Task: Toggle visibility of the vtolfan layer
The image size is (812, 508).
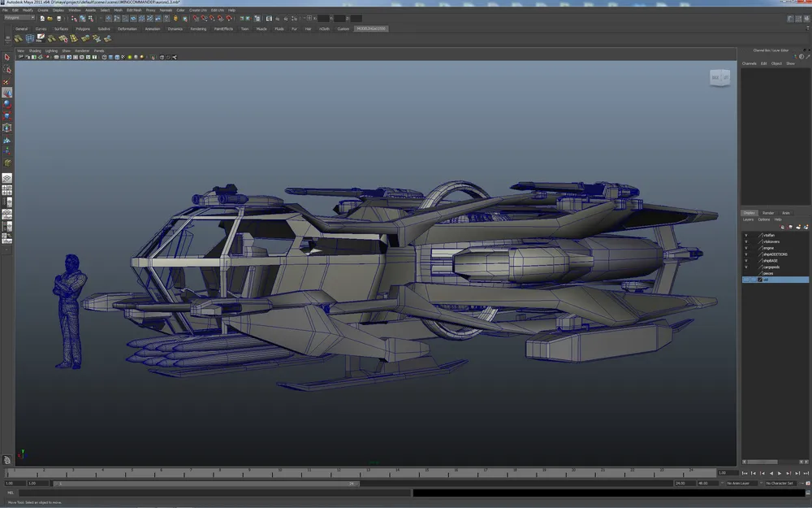Action: point(746,235)
